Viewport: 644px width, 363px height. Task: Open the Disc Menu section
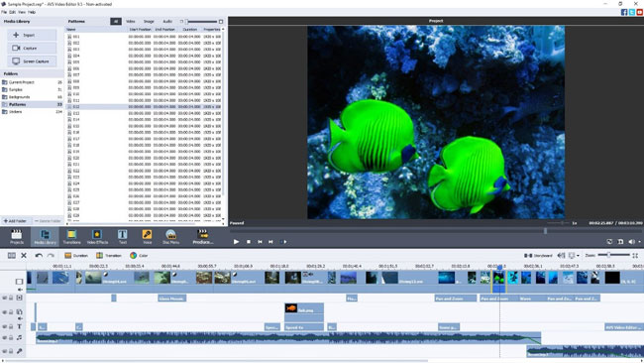(x=170, y=237)
